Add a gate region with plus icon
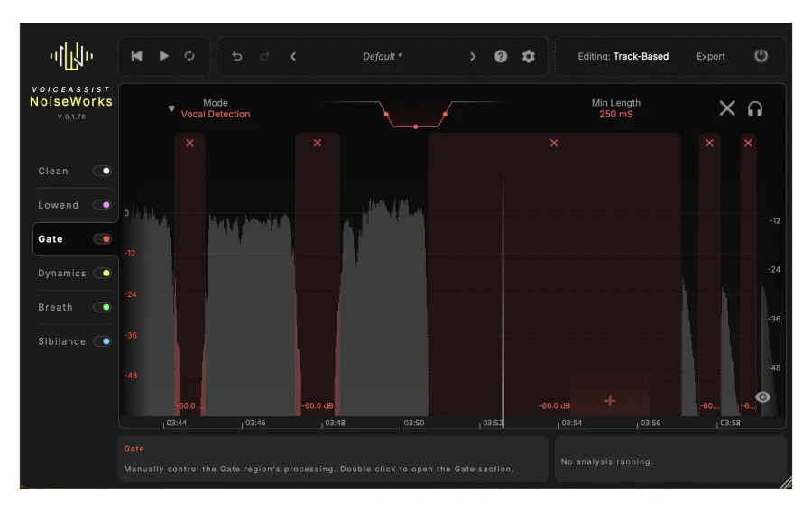 click(x=610, y=401)
